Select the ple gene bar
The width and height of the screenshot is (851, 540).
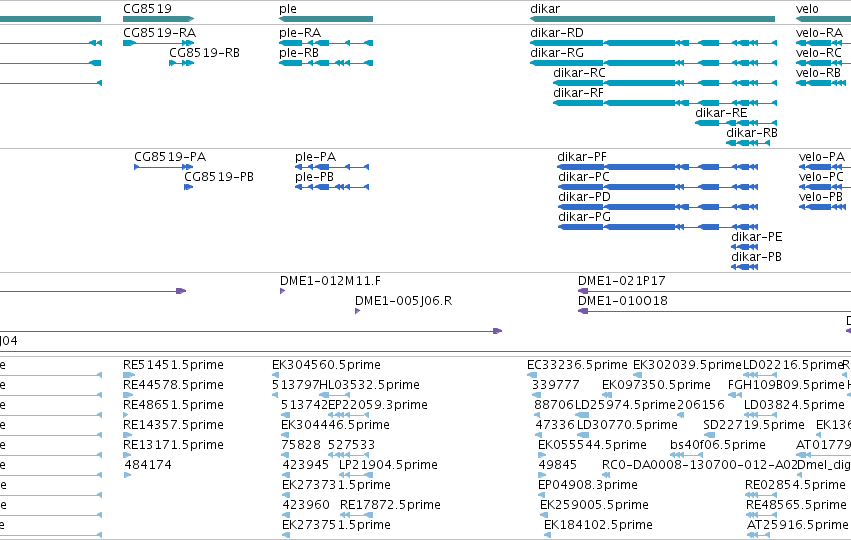coord(326,19)
